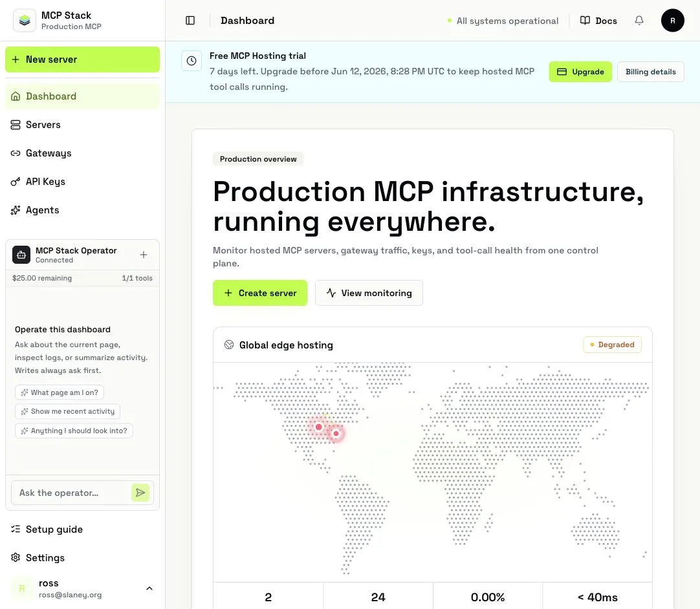Click 'Production MCP' workspace subtitle
The height and width of the screenshot is (609, 700).
71,27
